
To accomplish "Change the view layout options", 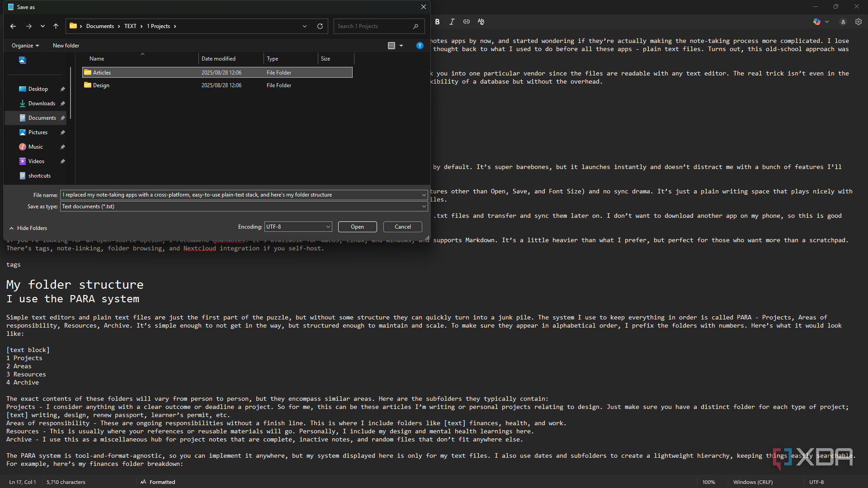I will [395, 46].
